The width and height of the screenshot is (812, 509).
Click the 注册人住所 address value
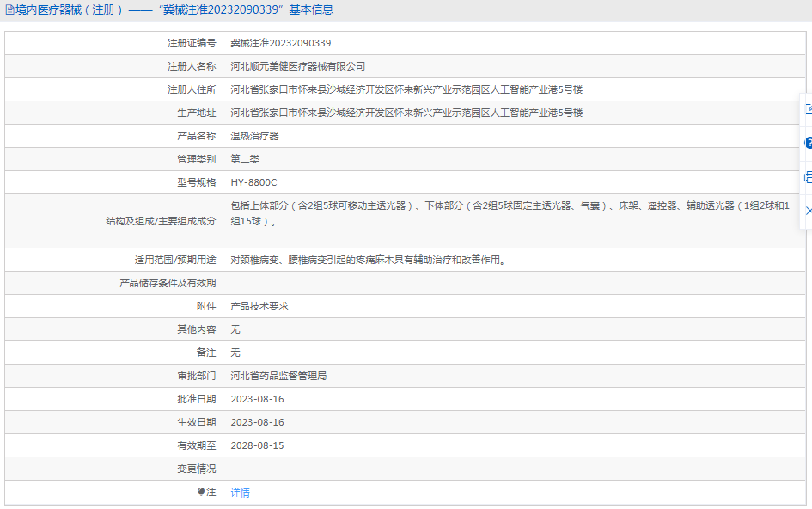click(406, 89)
